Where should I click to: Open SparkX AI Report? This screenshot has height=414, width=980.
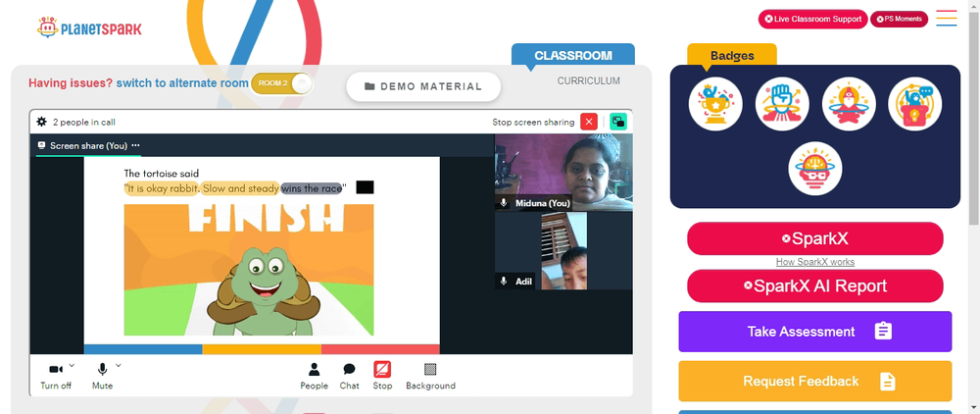coord(815,285)
